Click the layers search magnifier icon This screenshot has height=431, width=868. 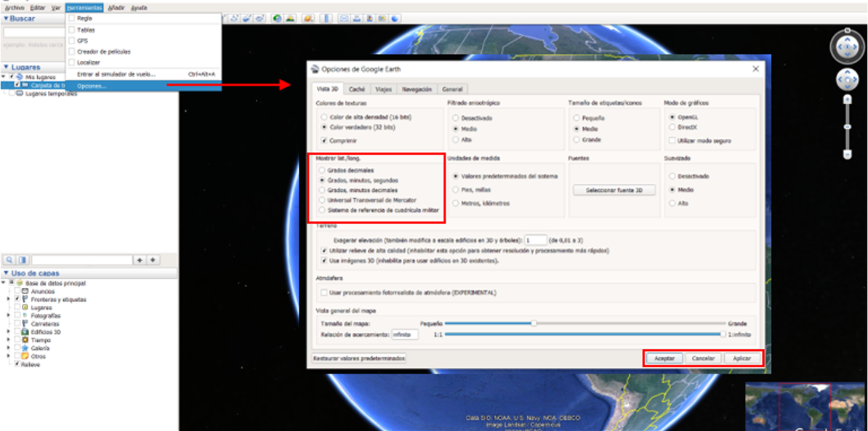pos(9,259)
